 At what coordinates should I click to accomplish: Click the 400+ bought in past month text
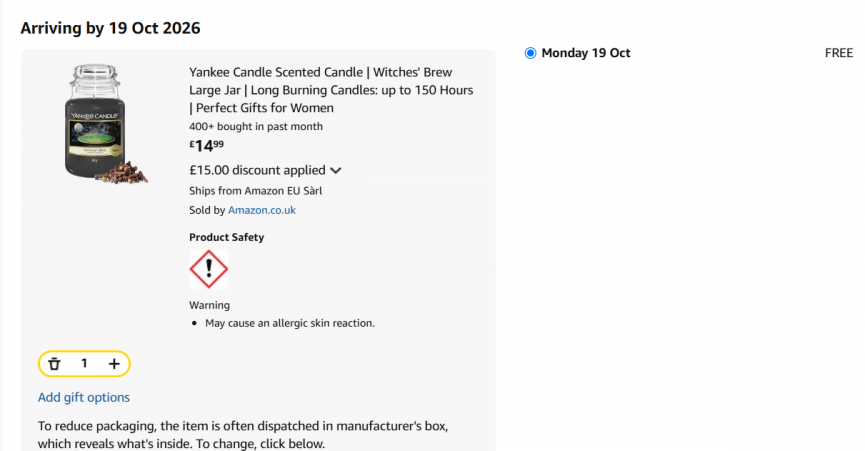click(256, 126)
